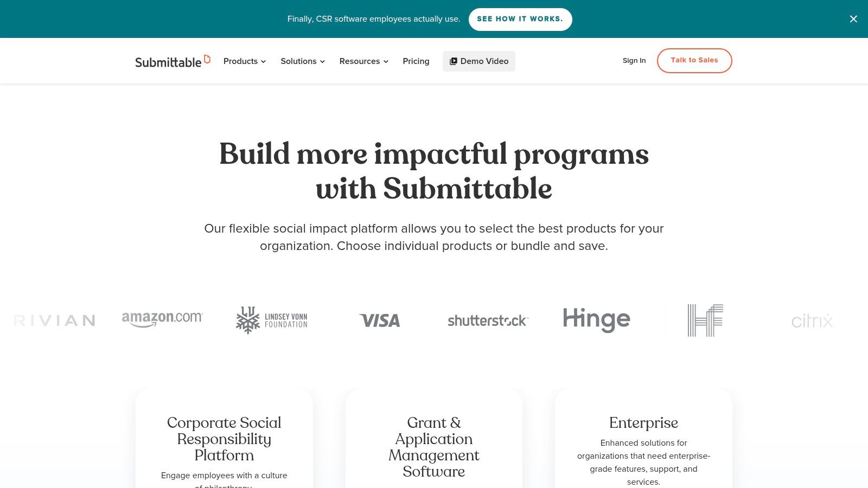This screenshot has width=868, height=488.
Task: Dismiss the top announcement banner
Action: pos(853,19)
